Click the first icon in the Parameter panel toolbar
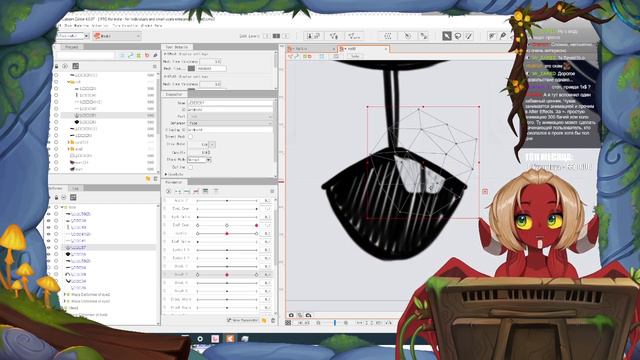Image resolution: width=640 pixels, height=360 pixels. [x=169, y=191]
